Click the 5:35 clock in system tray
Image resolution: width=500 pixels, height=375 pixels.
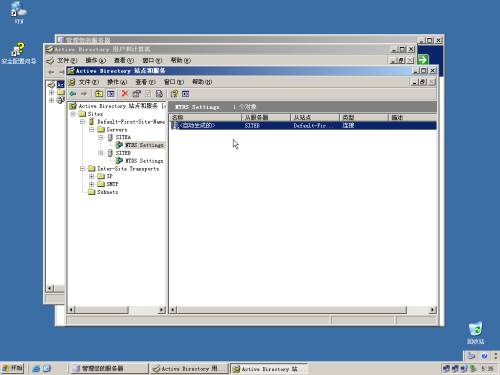[487, 369]
